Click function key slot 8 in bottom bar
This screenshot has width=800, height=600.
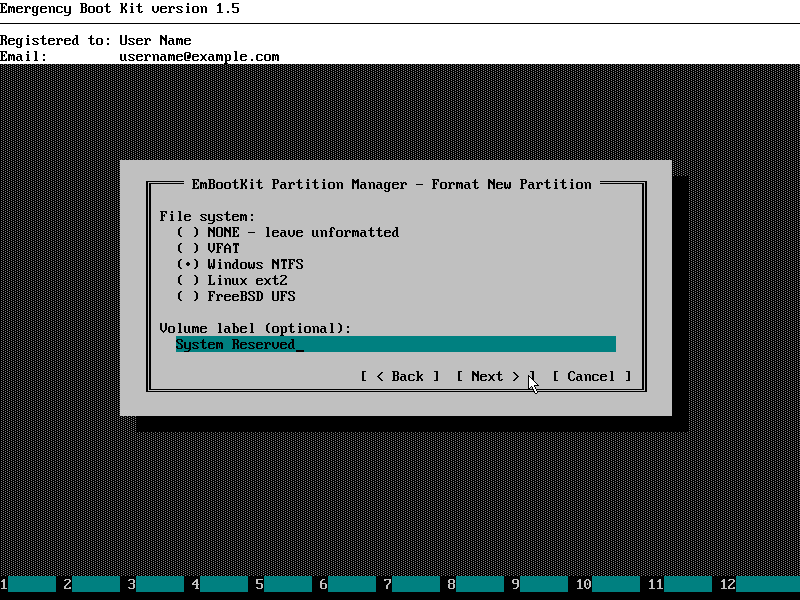point(476,584)
